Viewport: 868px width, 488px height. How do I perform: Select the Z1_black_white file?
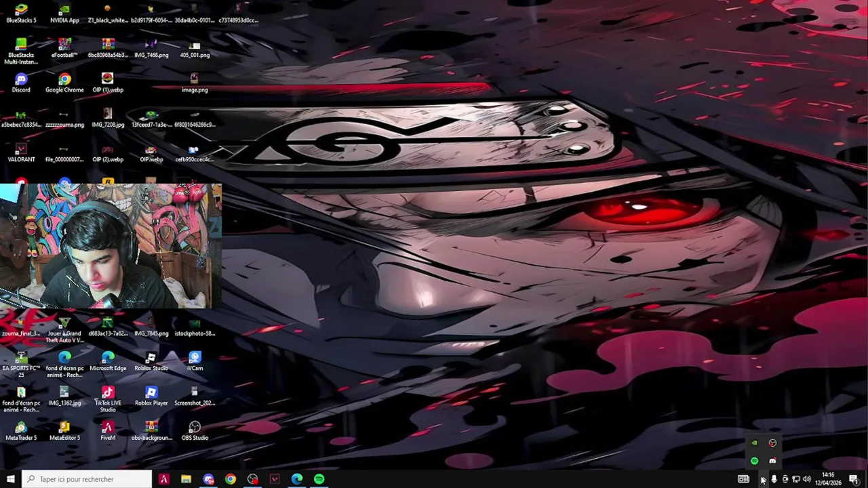(x=108, y=14)
